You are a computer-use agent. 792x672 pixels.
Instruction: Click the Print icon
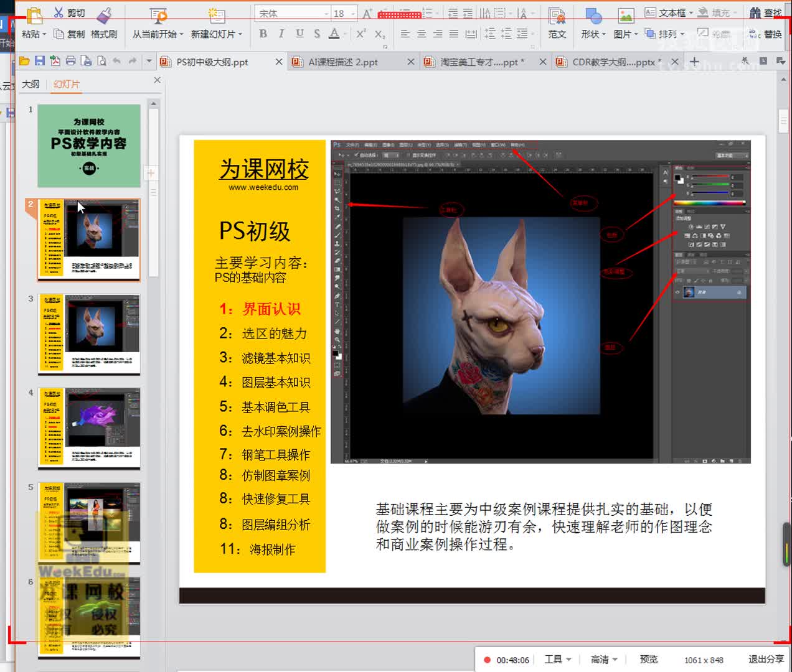[x=70, y=61]
